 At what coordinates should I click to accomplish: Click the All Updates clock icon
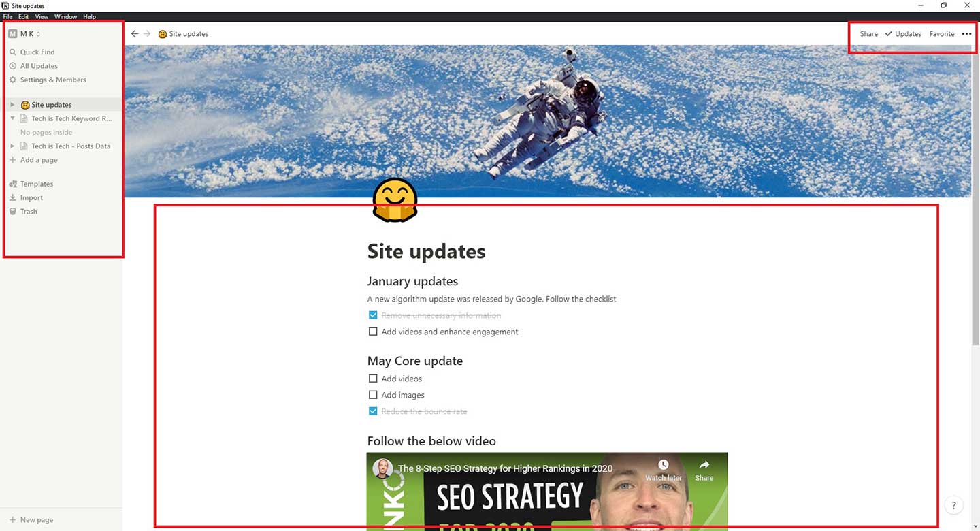[x=13, y=66]
